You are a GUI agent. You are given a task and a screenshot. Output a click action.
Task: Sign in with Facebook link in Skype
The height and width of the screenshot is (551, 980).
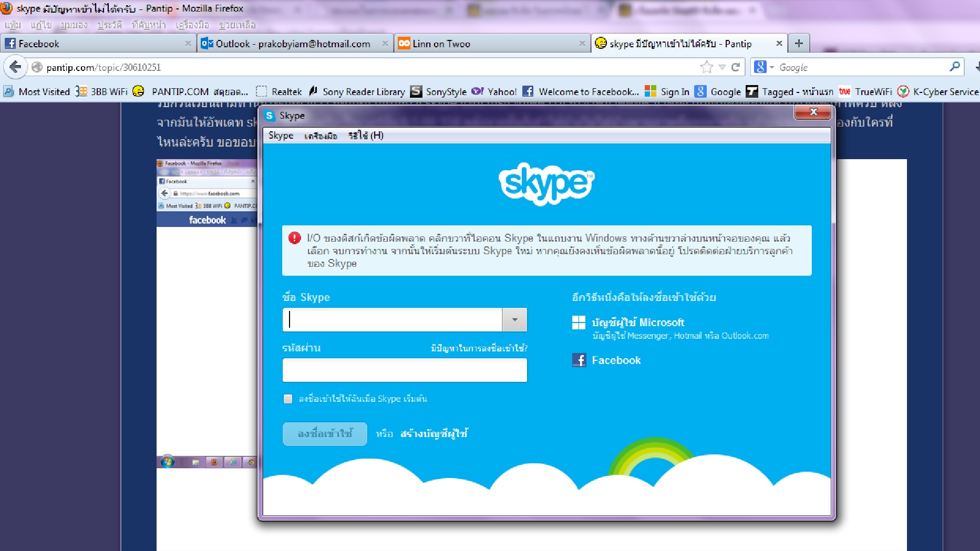(x=616, y=360)
